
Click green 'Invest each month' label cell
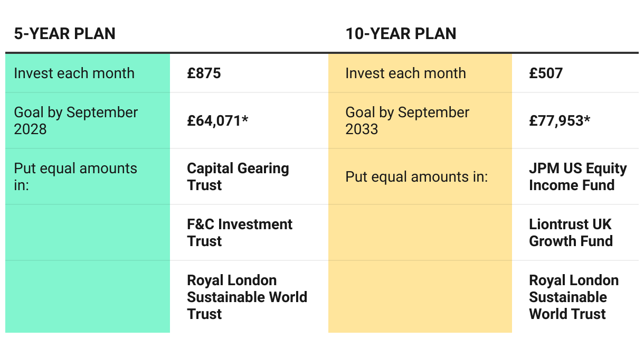(88, 73)
